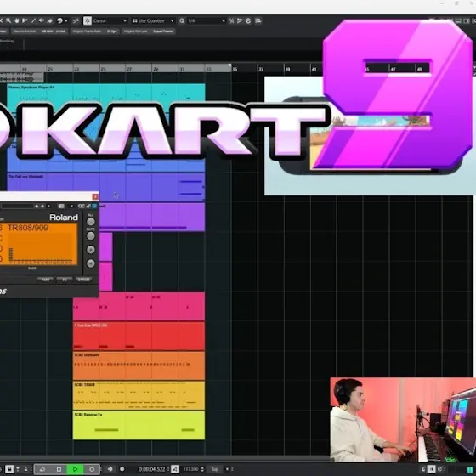Click the Stop button in transport
The width and height of the screenshot is (476, 476).
pyautogui.click(x=59, y=469)
